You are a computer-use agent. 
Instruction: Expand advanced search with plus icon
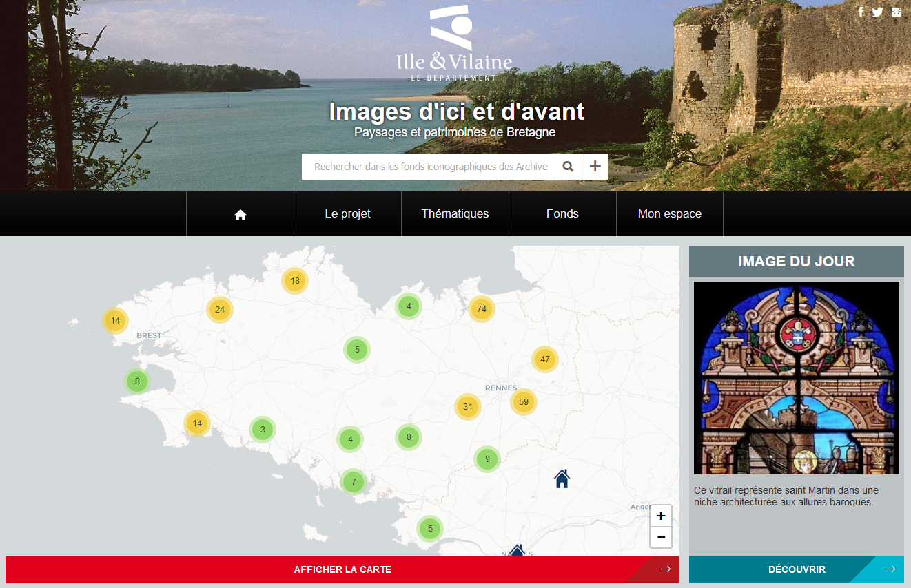pyautogui.click(x=595, y=167)
